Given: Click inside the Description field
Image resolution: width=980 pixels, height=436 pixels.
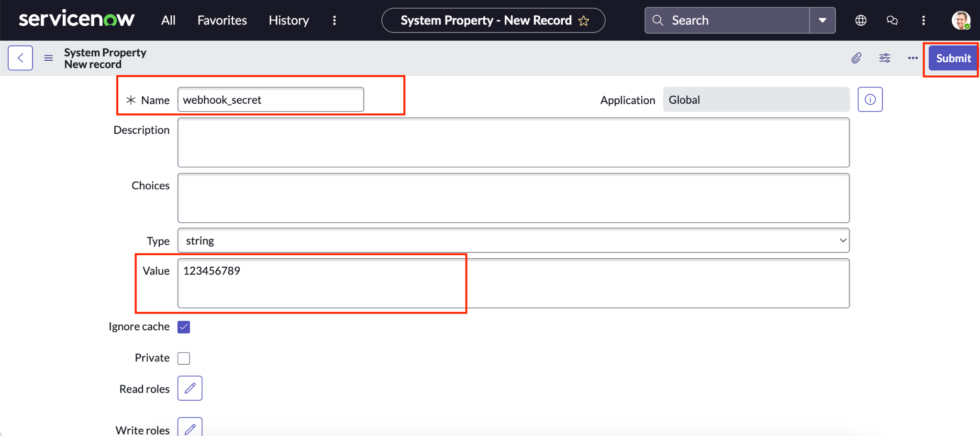Looking at the screenshot, I should (x=512, y=142).
